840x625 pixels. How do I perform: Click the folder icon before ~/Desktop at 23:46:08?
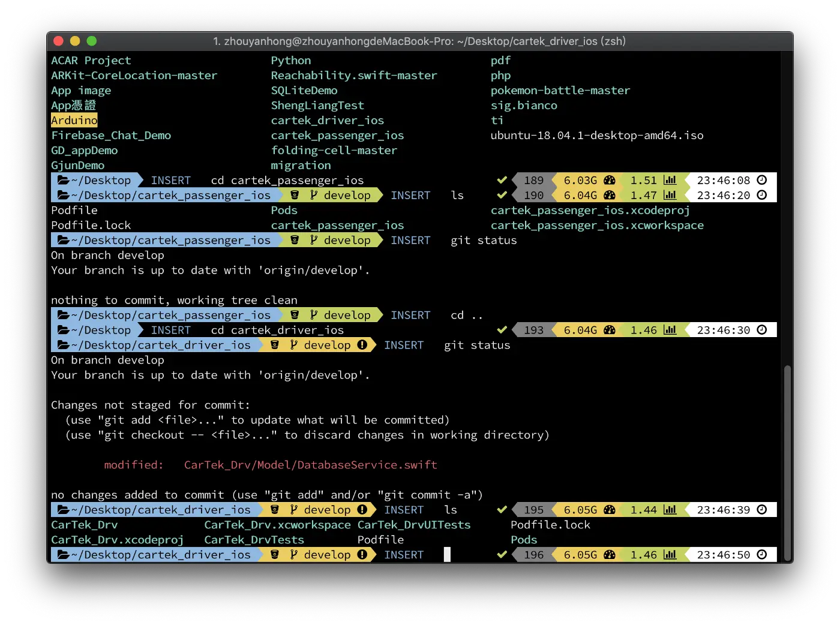coord(64,180)
